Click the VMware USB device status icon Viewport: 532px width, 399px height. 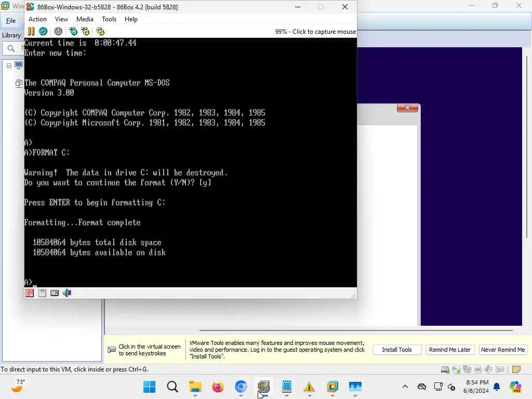[x=499, y=369]
